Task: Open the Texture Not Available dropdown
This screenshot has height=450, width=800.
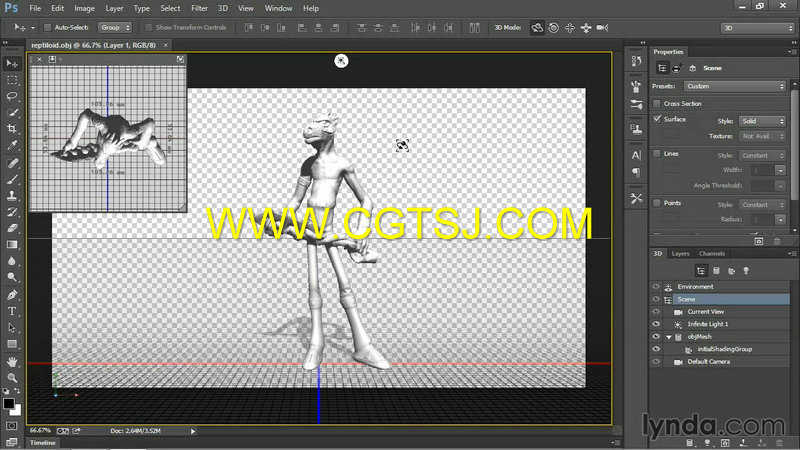Action: (x=762, y=136)
